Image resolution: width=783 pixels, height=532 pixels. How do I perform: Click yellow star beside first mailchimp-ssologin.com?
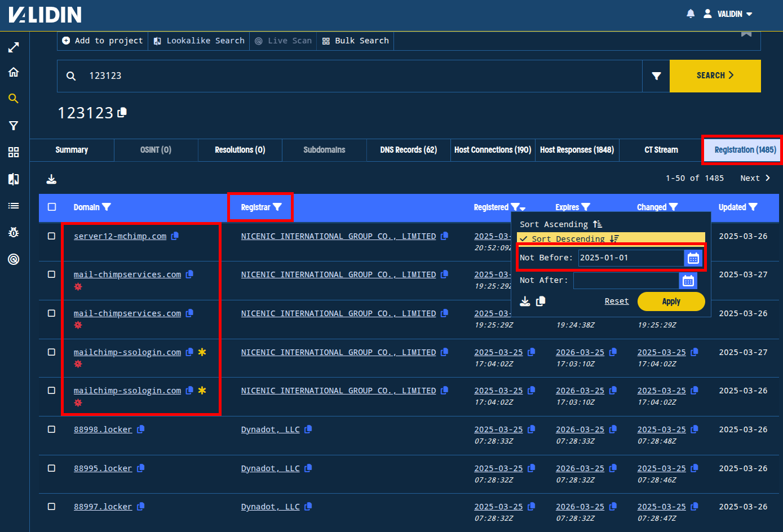(202, 352)
